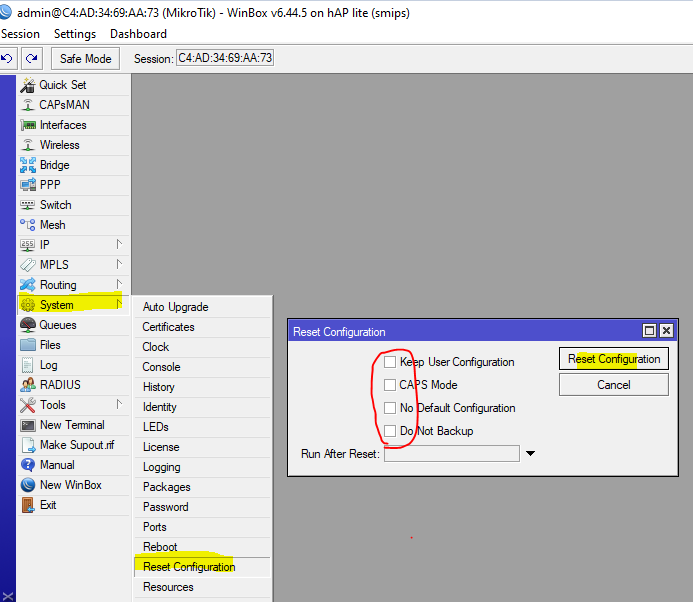Toggle the Safe Mode button
Image resolution: width=693 pixels, height=602 pixels.
coord(85,59)
